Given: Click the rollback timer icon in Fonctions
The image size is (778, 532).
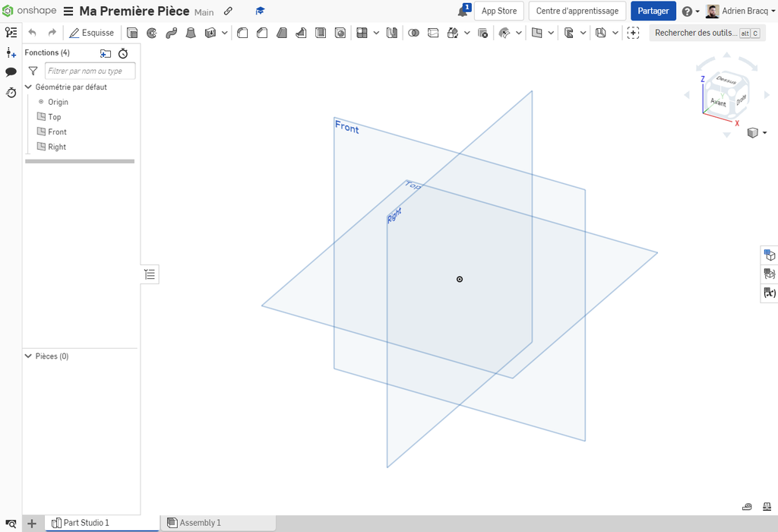Looking at the screenshot, I should coord(123,53).
